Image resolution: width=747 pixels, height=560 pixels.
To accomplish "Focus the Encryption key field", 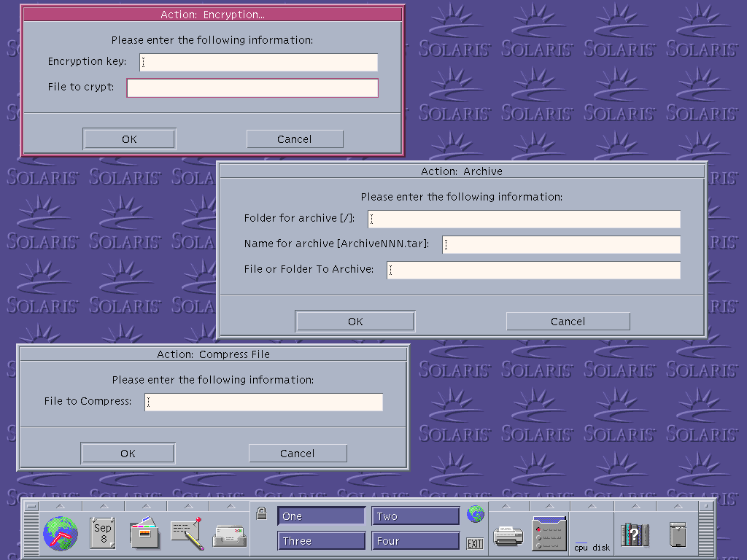I will (259, 63).
